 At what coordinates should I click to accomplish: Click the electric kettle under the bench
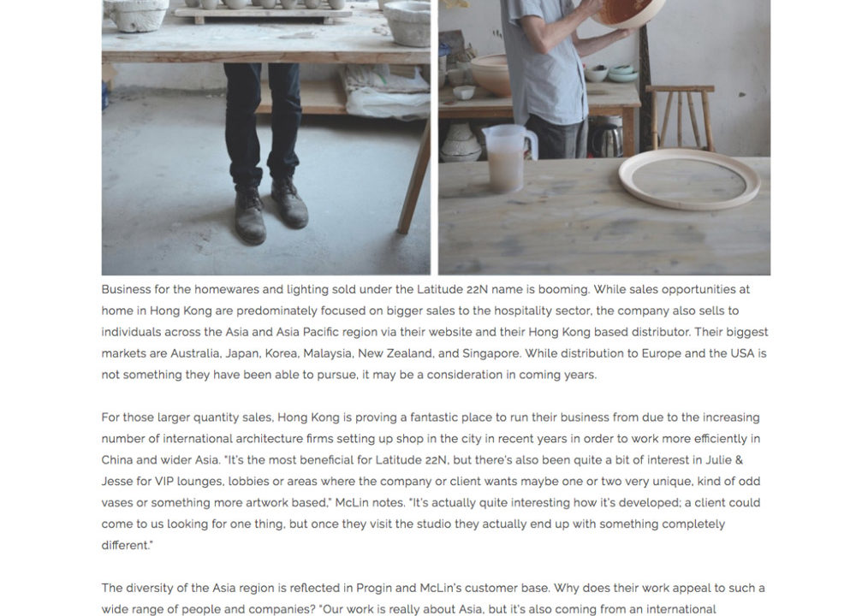click(606, 137)
